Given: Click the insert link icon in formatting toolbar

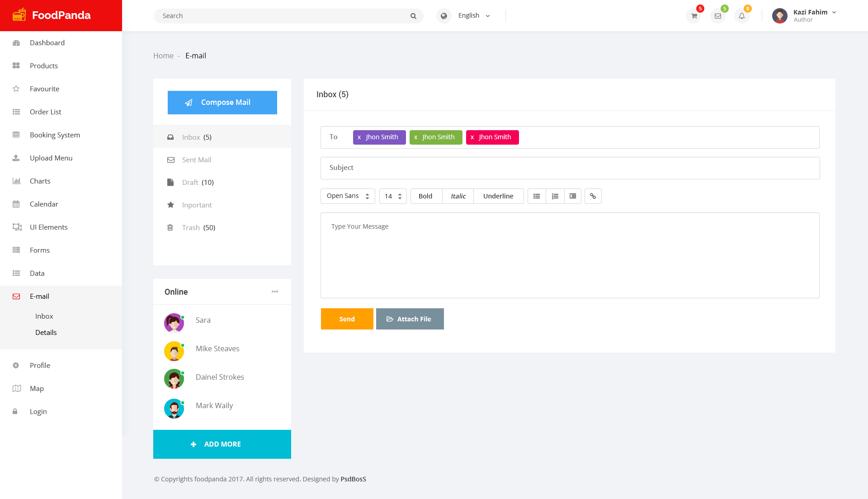Looking at the screenshot, I should tap(593, 196).
